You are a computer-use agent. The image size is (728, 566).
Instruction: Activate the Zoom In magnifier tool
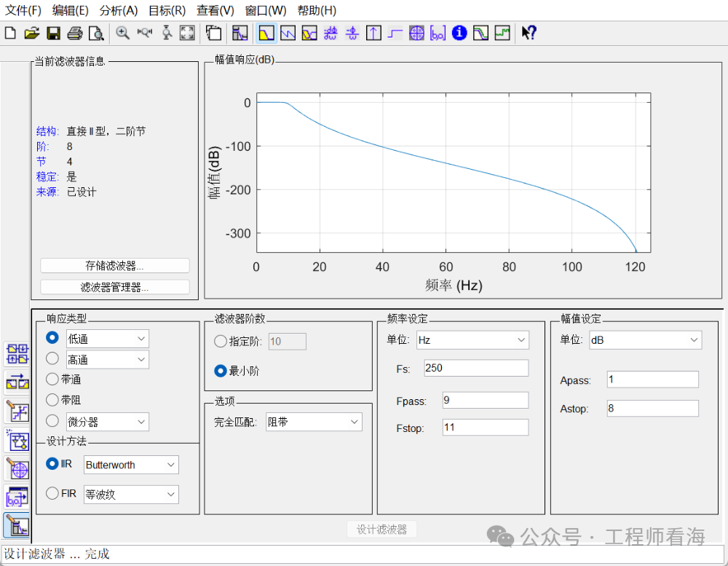(x=122, y=33)
